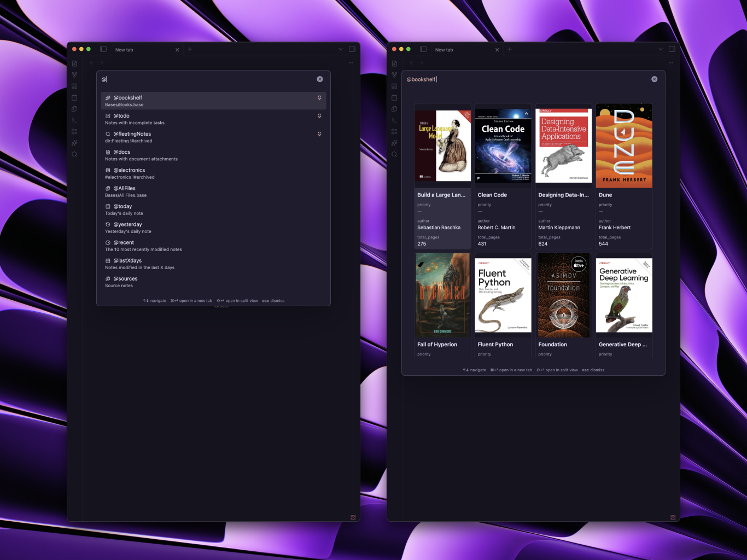Open the Dune book cover
This screenshot has height=560, width=747.
click(x=624, y=146)
